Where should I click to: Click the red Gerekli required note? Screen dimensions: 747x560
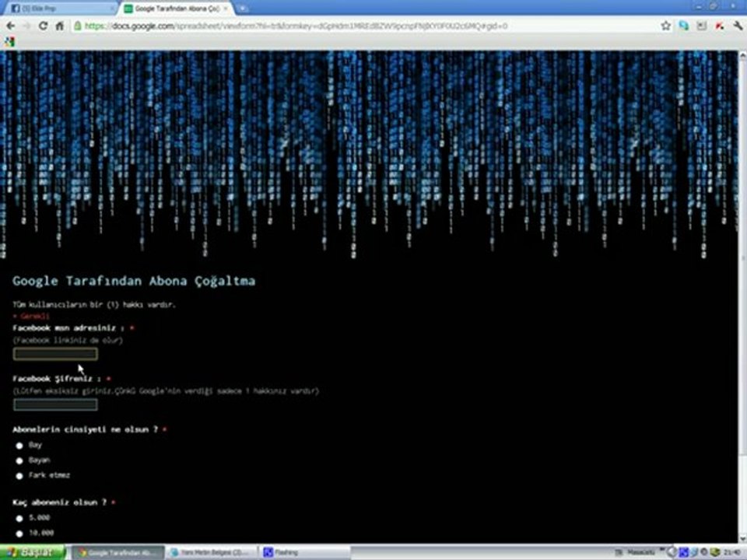click(x=31, y=317)
